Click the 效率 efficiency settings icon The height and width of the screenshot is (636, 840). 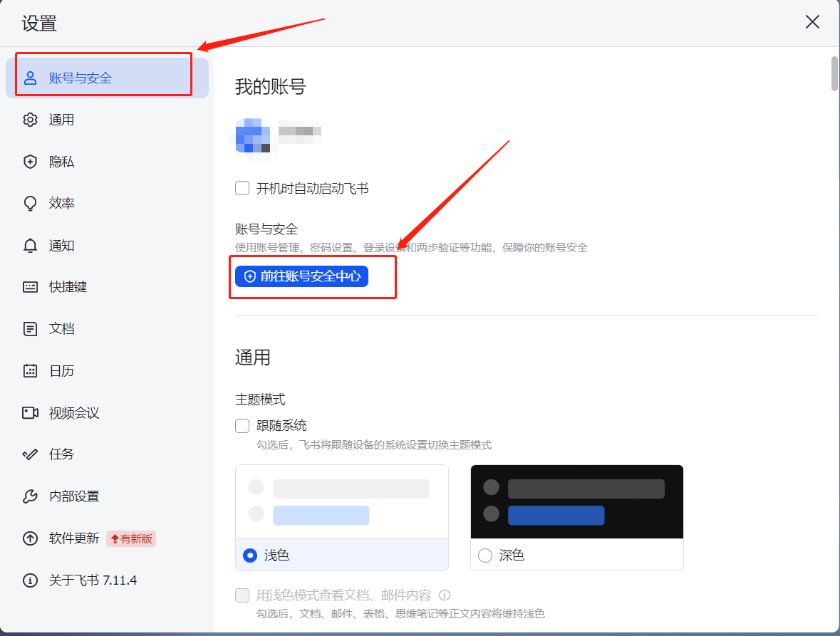click(x=30, y=203)
